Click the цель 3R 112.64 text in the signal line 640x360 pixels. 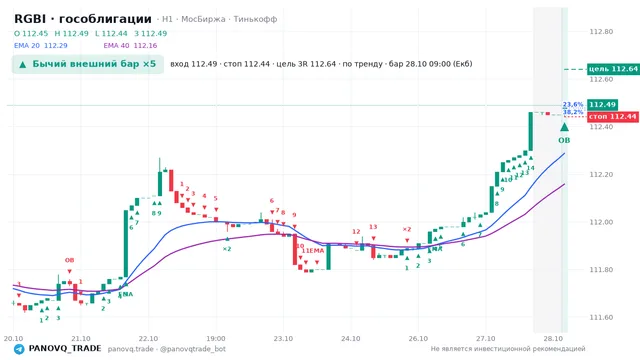pyautogui.click(x=306, y=64)
